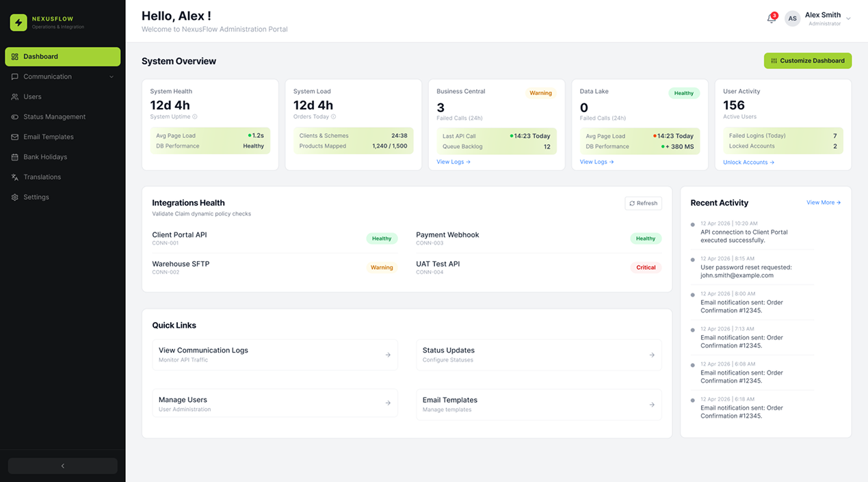This screenshot has height=482, width=868.
Task: Click the Settings gear icon
Action: 15,197
